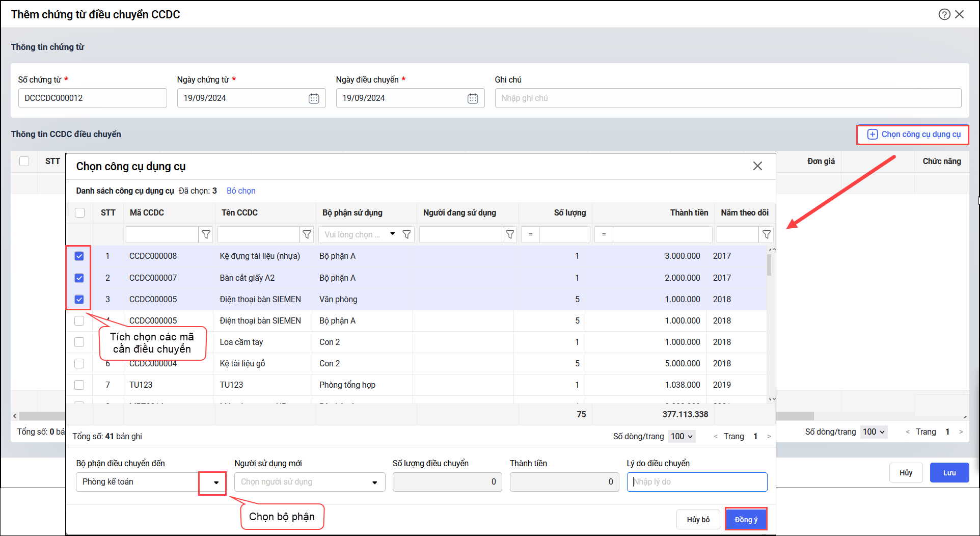Viewport: 980px width, 536px height.
Task: Click filter icon for Người đang sử dụng
Action: 509,234
